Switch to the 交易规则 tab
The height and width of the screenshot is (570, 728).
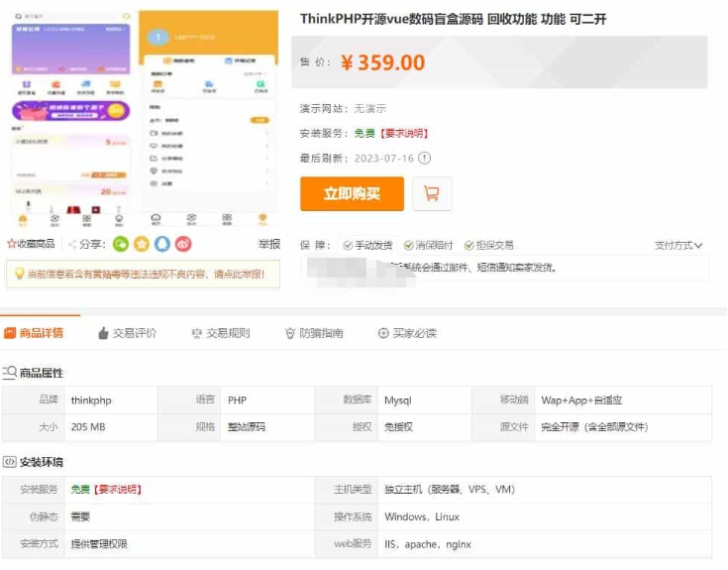[x=221, y=333]
